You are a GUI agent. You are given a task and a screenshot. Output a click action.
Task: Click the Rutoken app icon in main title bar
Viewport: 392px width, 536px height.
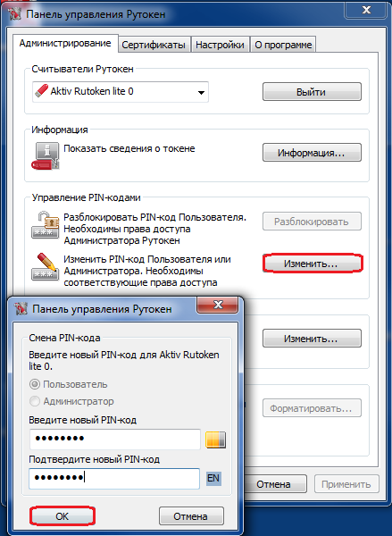point(15,14)
